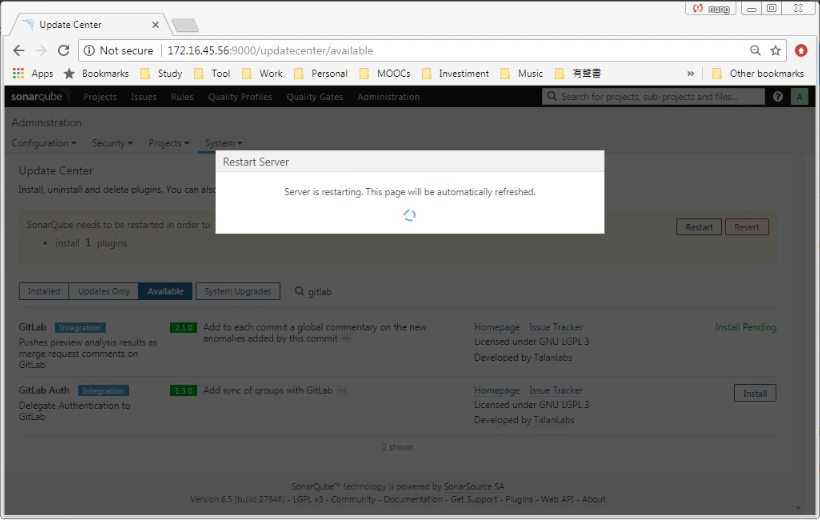
Task: Show more bookmarks with chevron
Action: click(x=690, y=74)
